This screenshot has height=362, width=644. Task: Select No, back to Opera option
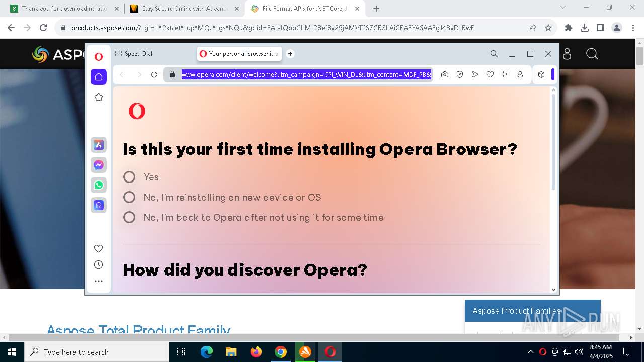coord(129,217)
